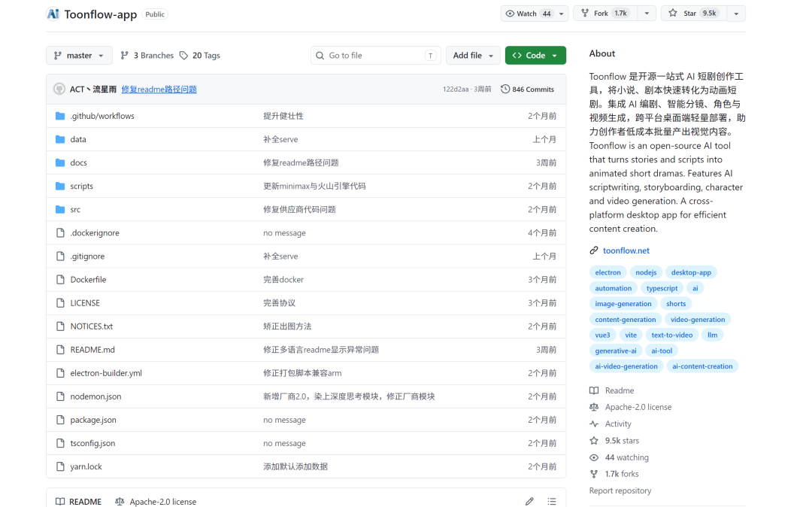Select the ai-video-generation topic tag
This screenshot has height=507, width=812.
tap(626, 366)
